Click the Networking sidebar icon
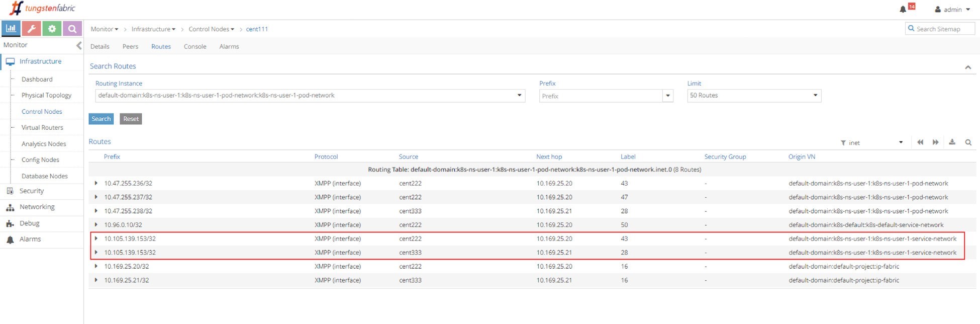The width and height of the screenshot is (980, 324). click(10, 207)
